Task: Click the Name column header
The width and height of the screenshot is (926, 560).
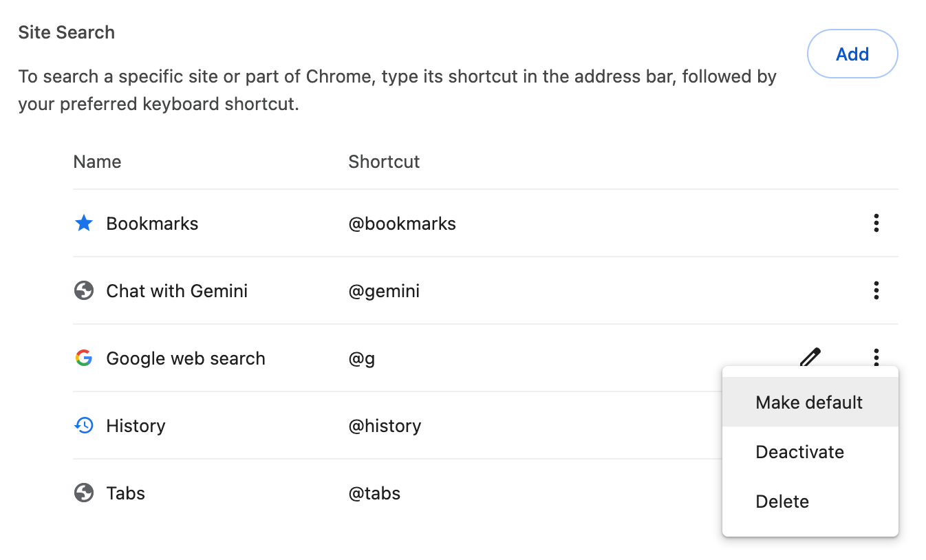Action: [97, 161]
